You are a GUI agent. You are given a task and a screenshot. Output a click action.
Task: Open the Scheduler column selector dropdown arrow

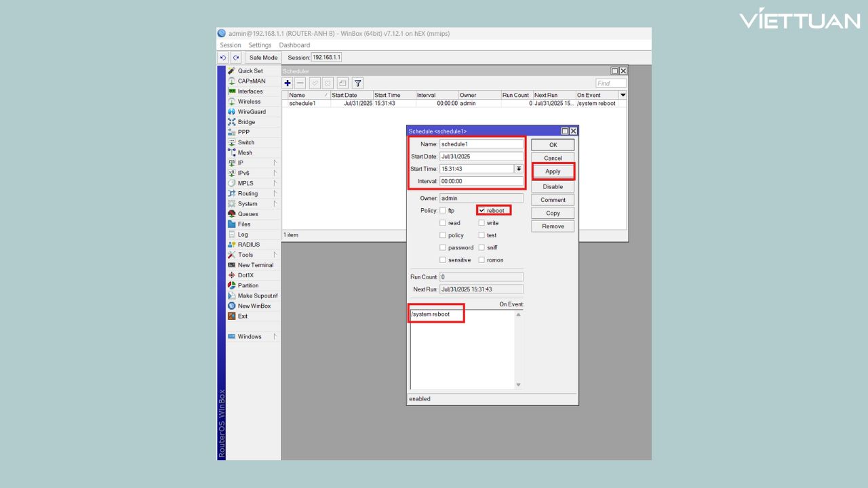point(623,95)
